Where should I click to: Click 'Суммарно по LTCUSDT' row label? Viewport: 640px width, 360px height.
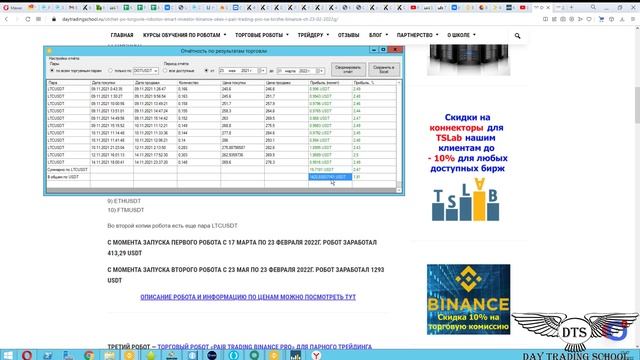click(x=68, y=170)
